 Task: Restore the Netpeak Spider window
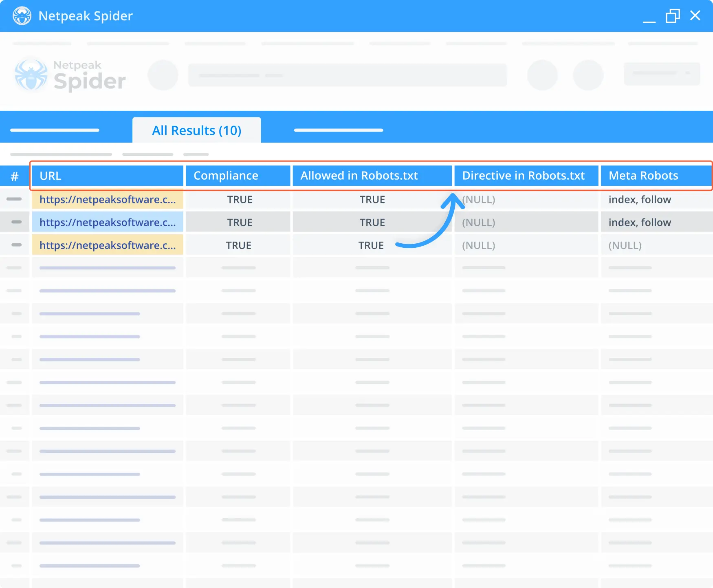pyautogui.click(x=673, y=16)
